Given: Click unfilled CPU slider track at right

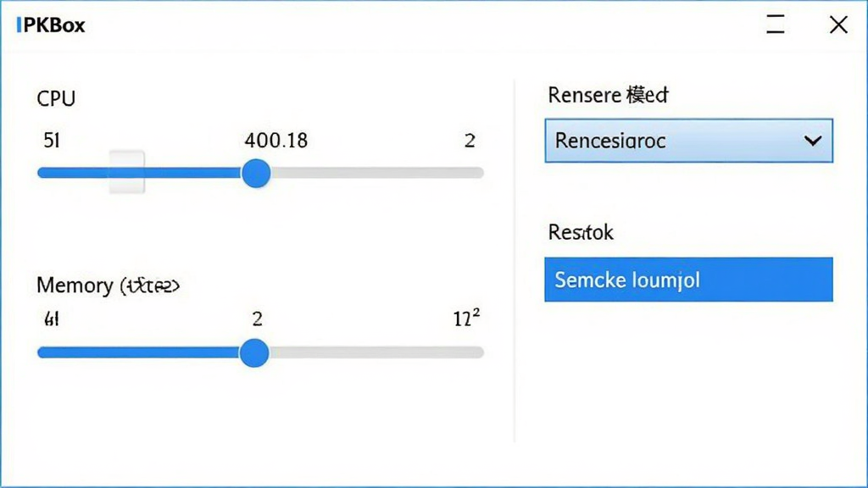Looking at the screenshot, I should point(377,173).
